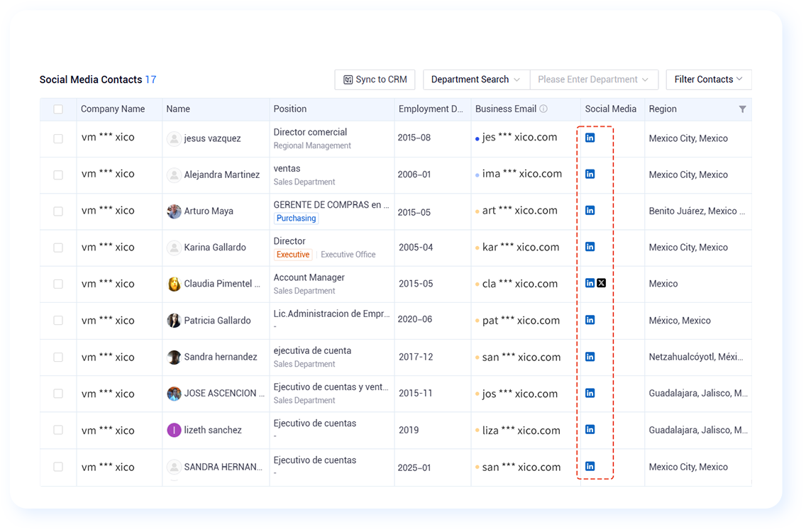
Task: Click the Company Name column header
Action: pos(113,109)
